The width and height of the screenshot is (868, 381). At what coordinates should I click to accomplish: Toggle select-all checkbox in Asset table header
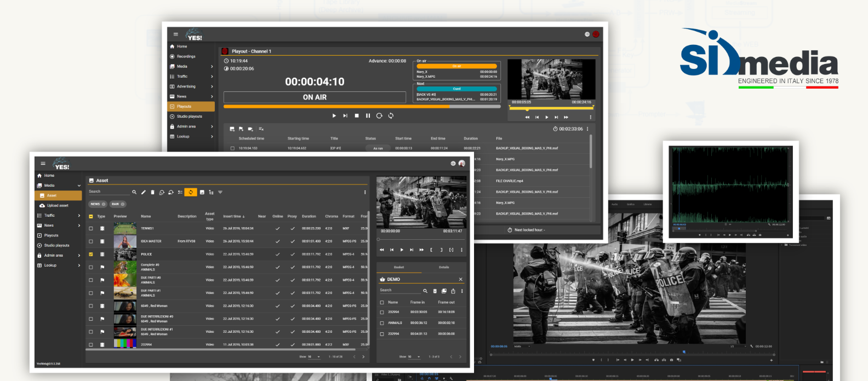click(x=91, y=216)
